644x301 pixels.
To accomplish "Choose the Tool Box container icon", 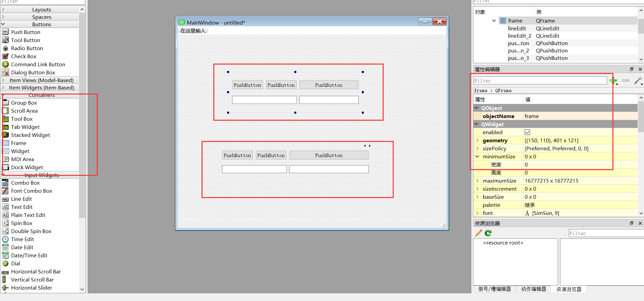I will pyautogui.click(x=5, y=119).
